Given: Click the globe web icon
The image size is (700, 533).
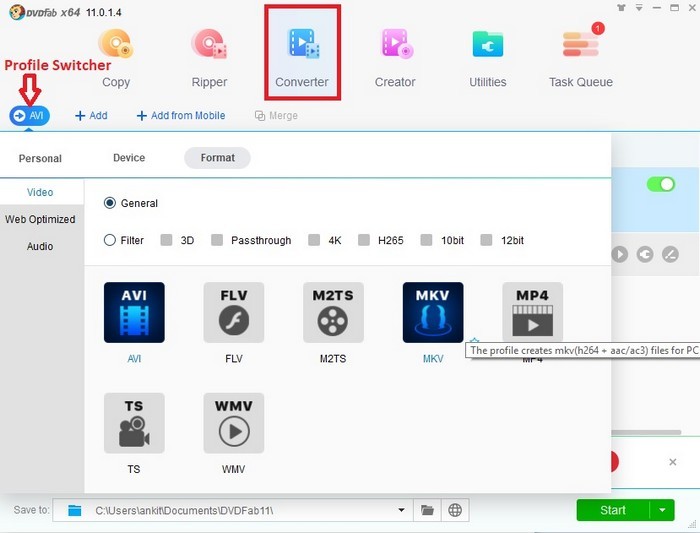Looking at the screenshot, I should (x=455, y=510).
